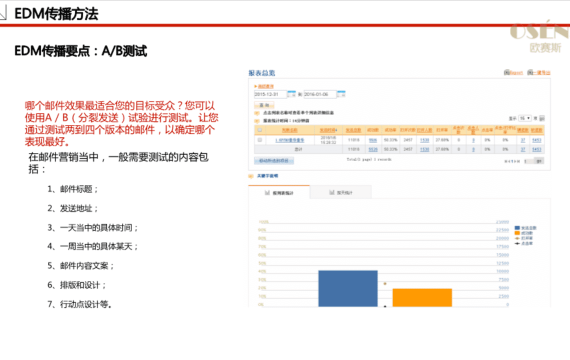Click the query button below date fields

pyautogui.click(x=264, y=105)
